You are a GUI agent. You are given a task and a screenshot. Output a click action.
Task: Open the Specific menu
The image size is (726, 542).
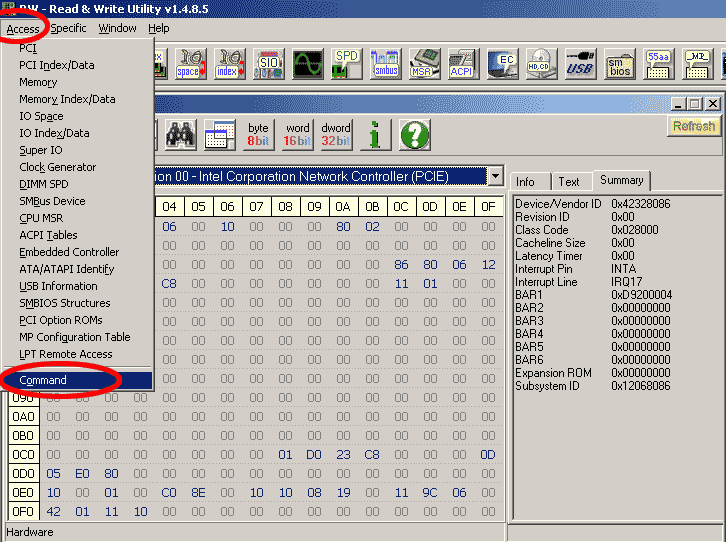coord(69,28)
